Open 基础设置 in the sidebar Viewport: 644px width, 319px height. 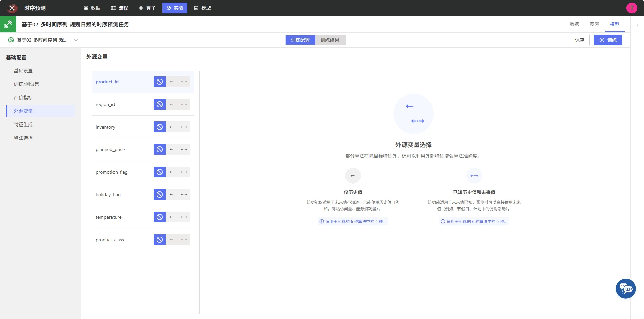pyautogui.click(x=40, y=71)
